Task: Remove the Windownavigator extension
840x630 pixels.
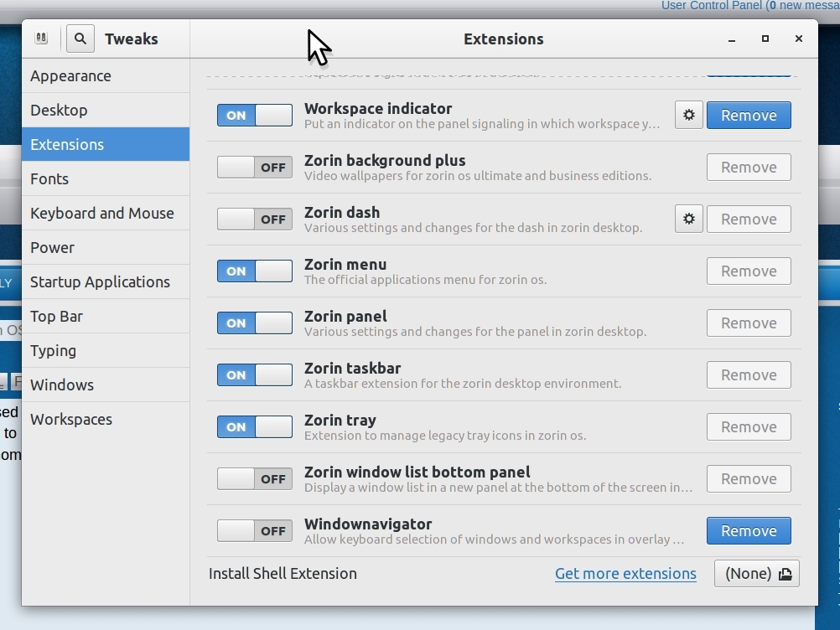Action: [x=749, y=531]
